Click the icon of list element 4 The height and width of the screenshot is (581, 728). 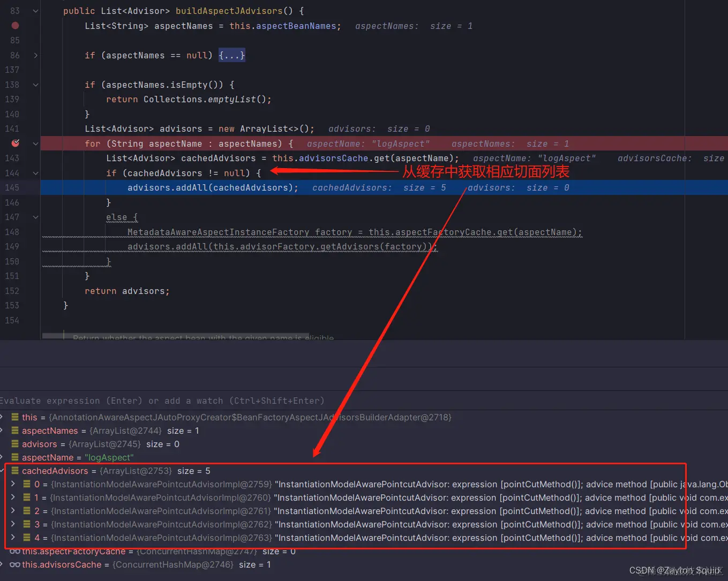click(x=27, y=538)
